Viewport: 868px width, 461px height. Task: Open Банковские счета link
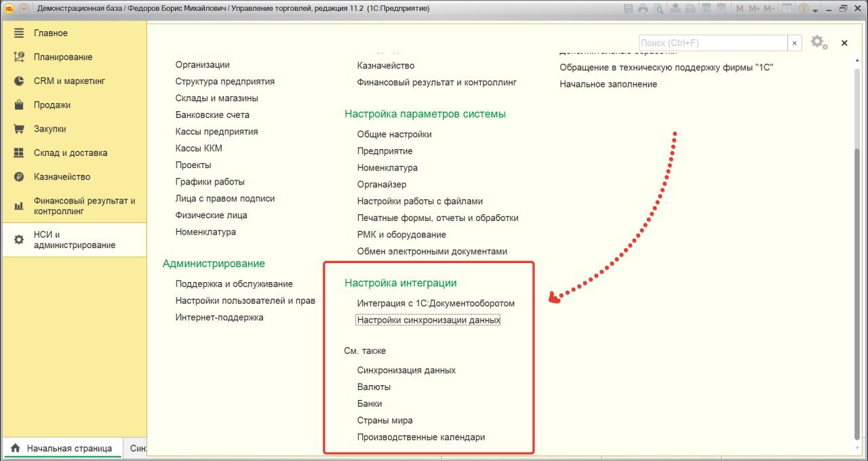point(212,115)
